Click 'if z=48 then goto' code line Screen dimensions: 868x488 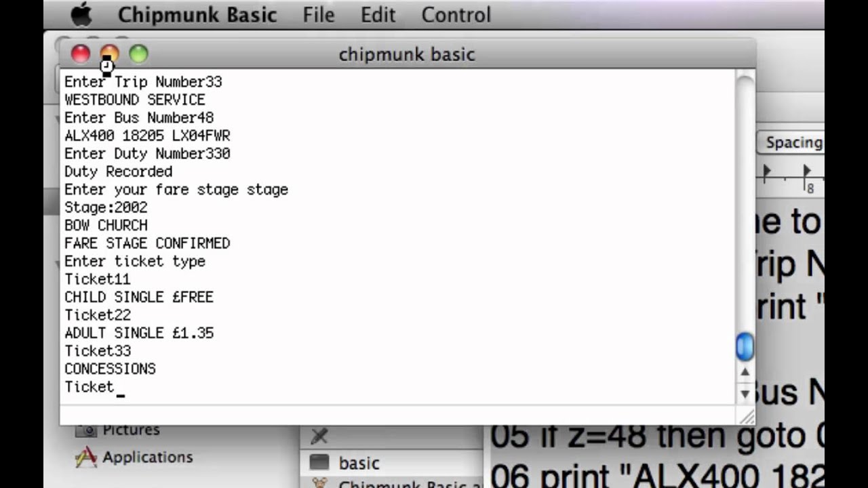(656, 436)
